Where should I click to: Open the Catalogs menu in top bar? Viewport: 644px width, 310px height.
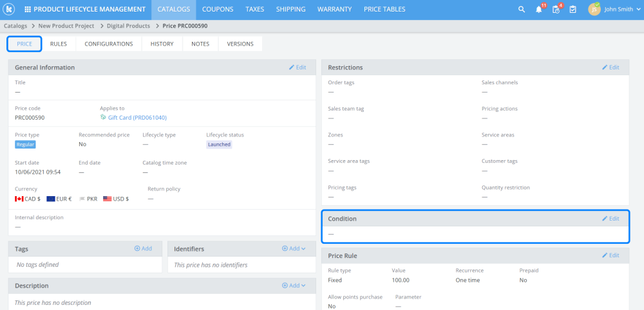click(x=174, y=10)
